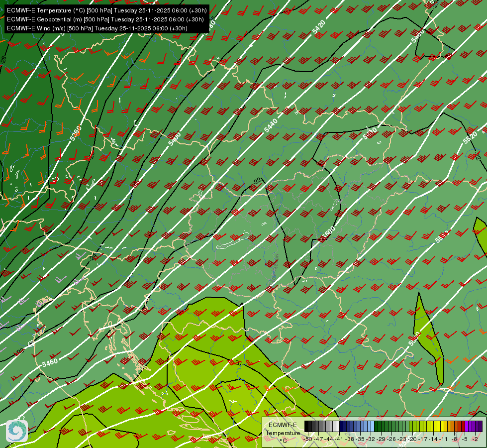Click the -50 value in the legend
Image resolution: width=487 pixels, height=448 pixels.
point(308,439)
